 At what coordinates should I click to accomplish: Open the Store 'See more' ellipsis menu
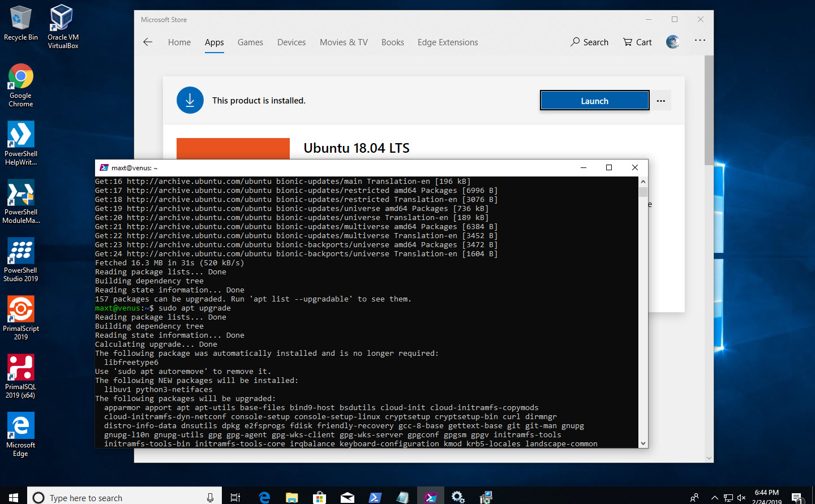(x=700, y=41)
